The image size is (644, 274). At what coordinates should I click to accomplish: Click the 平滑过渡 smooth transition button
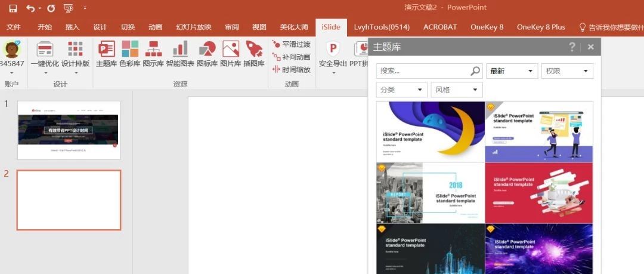point(291,44)
